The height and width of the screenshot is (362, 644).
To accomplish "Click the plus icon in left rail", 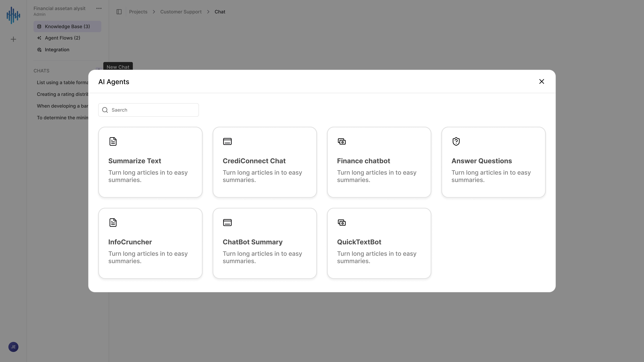I will tap(13, 39).
